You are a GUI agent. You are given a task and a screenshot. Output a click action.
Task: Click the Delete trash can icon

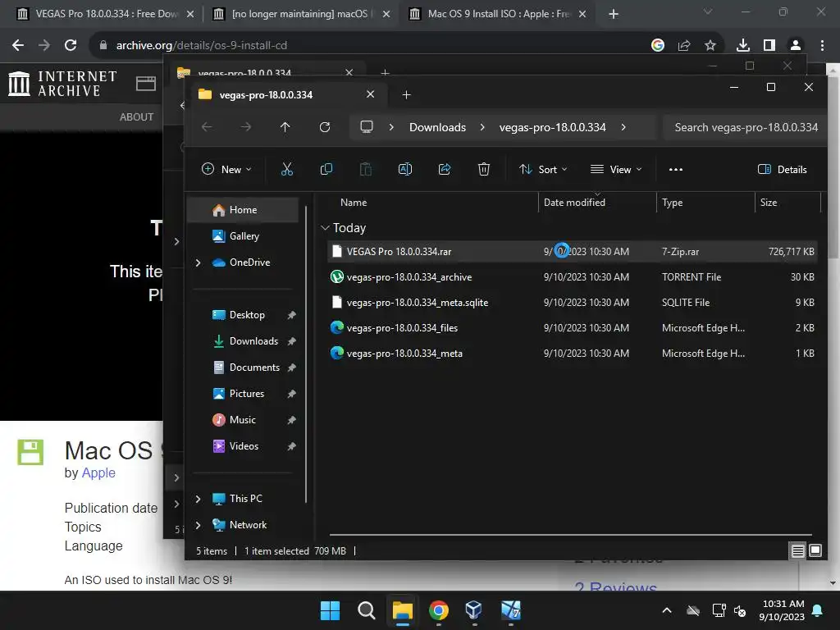(x=484, y=169)
